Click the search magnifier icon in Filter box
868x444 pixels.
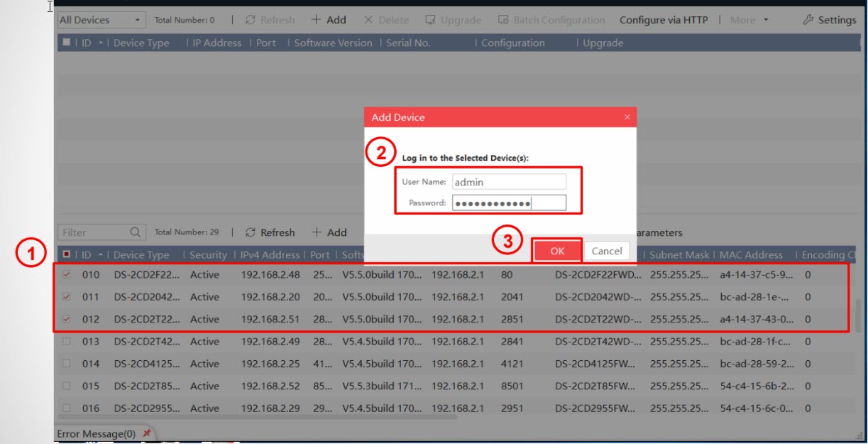135,232
